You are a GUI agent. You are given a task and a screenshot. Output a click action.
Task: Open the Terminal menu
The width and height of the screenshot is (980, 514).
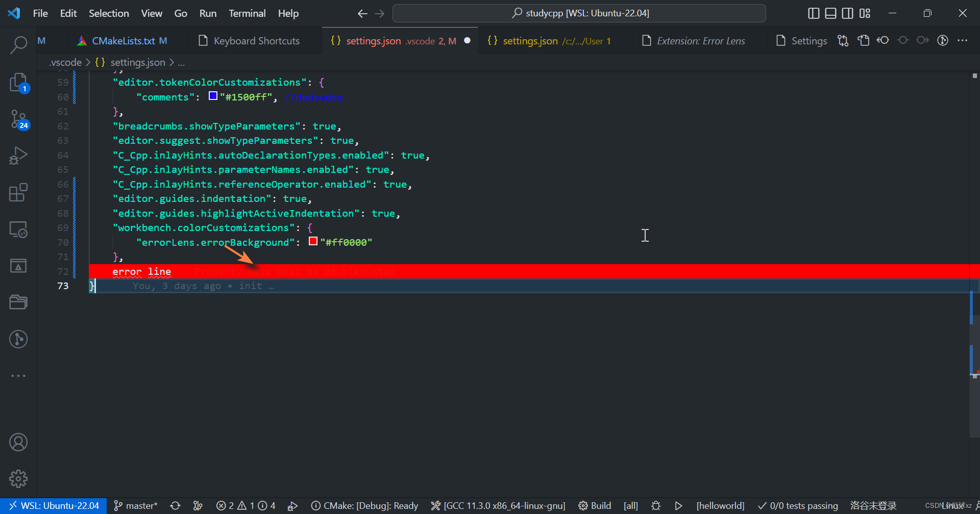247,13
